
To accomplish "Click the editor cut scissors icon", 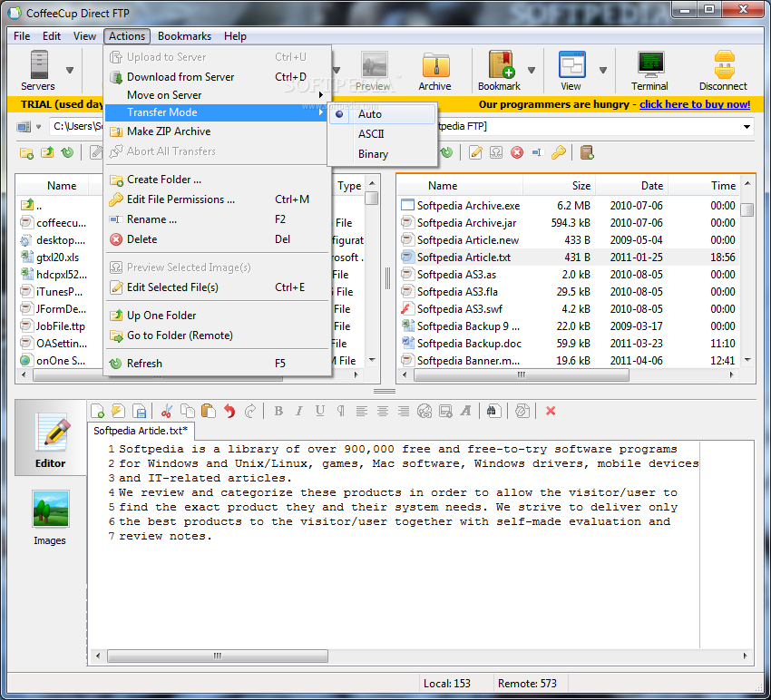I will (167, 411).
